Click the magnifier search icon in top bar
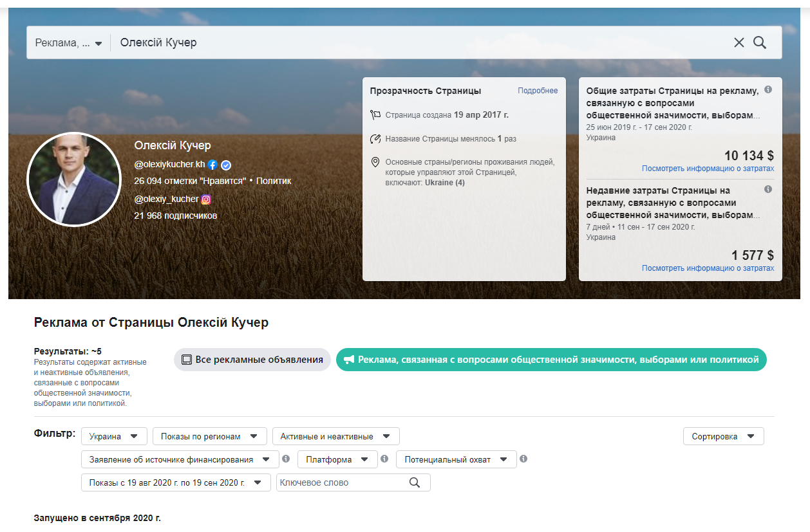The image size is (810, 532). (760, 42)
